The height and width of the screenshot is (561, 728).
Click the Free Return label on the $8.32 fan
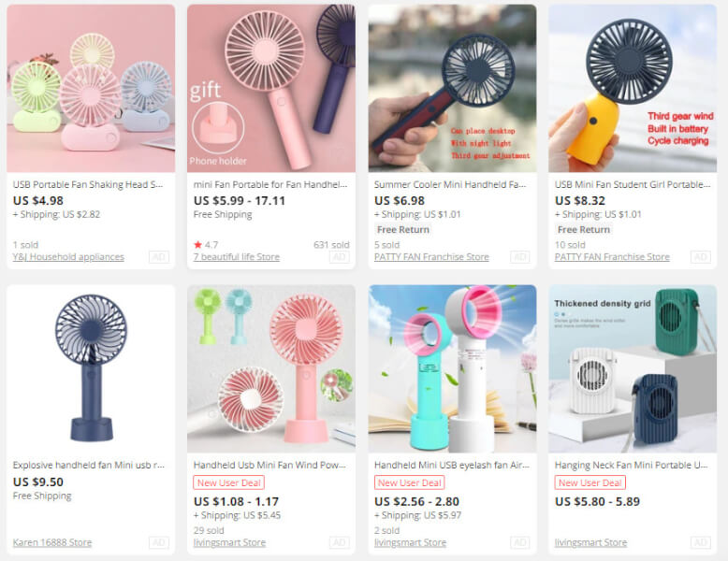[x=584, y=230]
